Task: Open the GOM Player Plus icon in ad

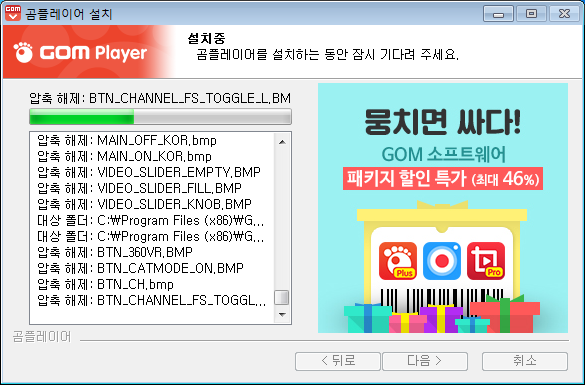Action: pyautogui.click(x=398, y=261)
